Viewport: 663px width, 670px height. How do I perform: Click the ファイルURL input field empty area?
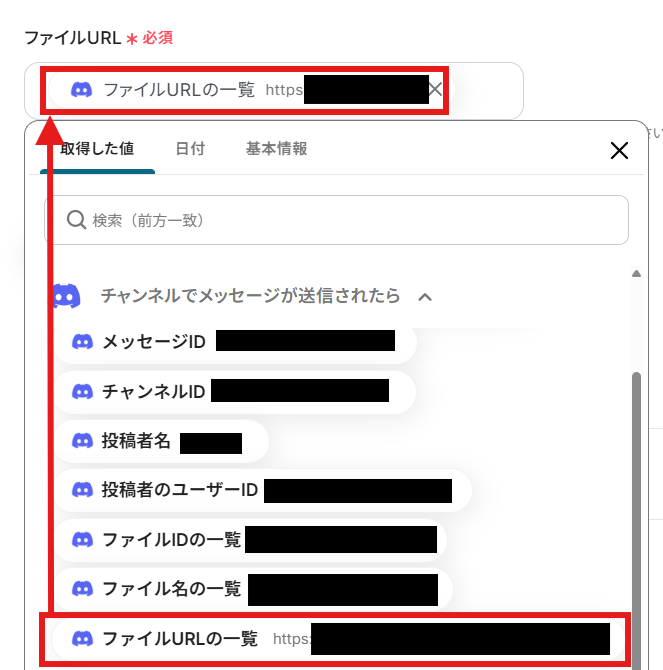coord(485,91)
